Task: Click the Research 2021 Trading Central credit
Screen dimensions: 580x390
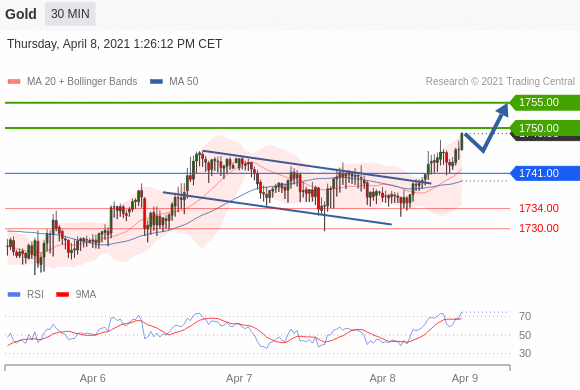Action: tap(500, 81)
